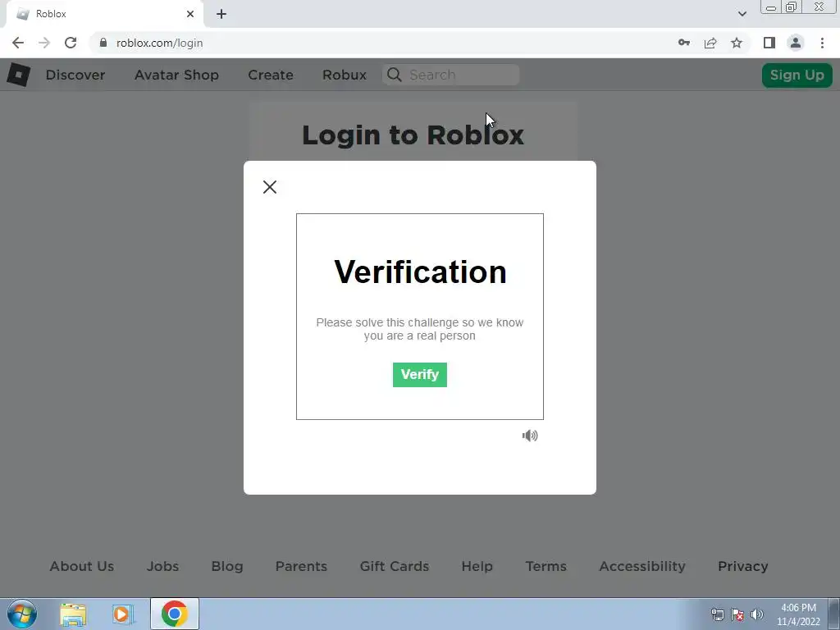Image resolution: width=840 pixels, height=630 pixels.
Task: Open the Windows Start menu
Action: coord(22,614)
